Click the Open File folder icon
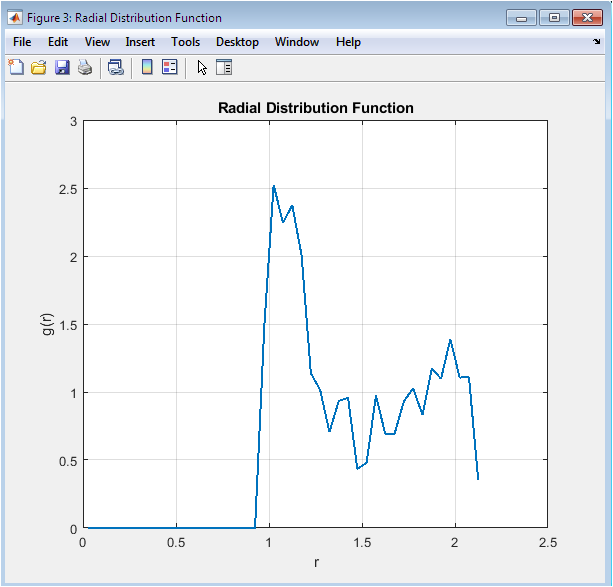The width and height of the screenshot is (613, 587). coord(39,67)
